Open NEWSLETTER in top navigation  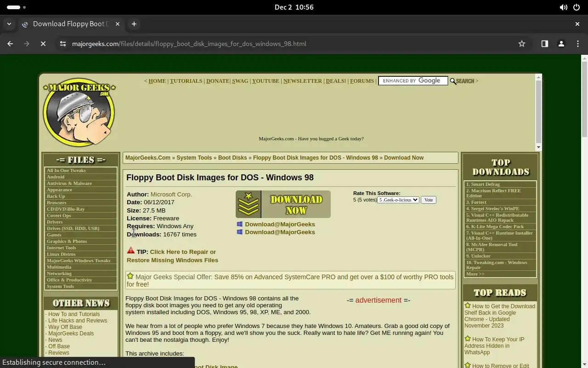(303, 81)
